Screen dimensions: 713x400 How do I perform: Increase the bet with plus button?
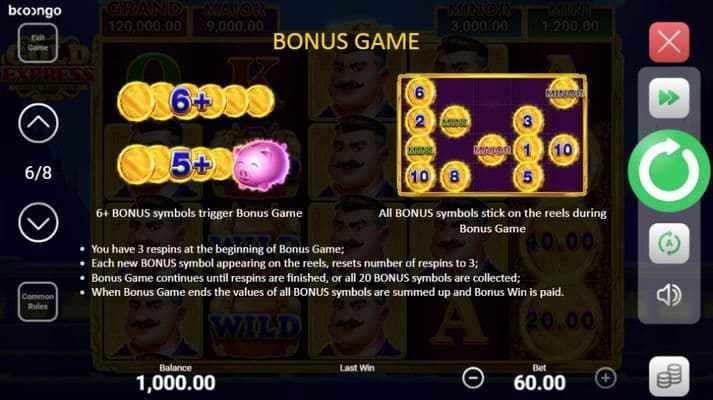click(x=605, y=378)
